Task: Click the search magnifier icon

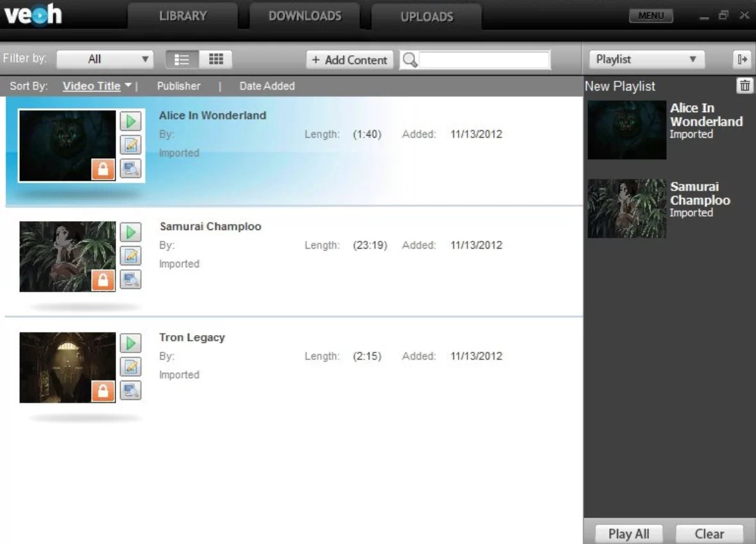Action: 410,60
